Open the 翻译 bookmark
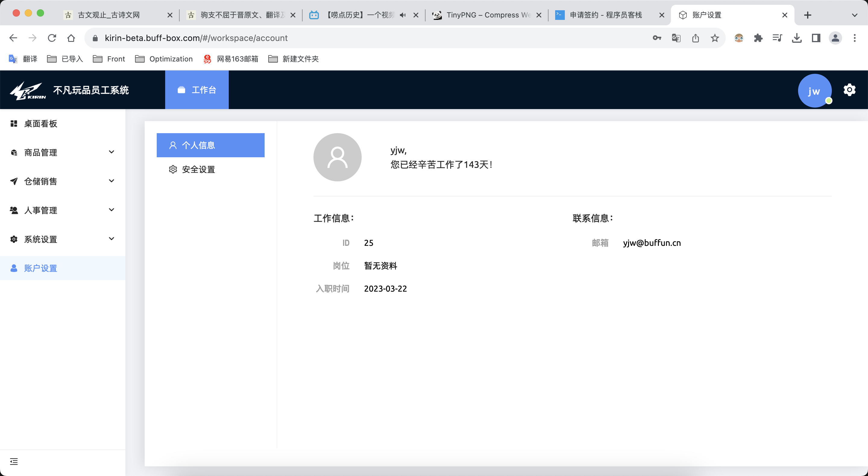 (23, 59)
